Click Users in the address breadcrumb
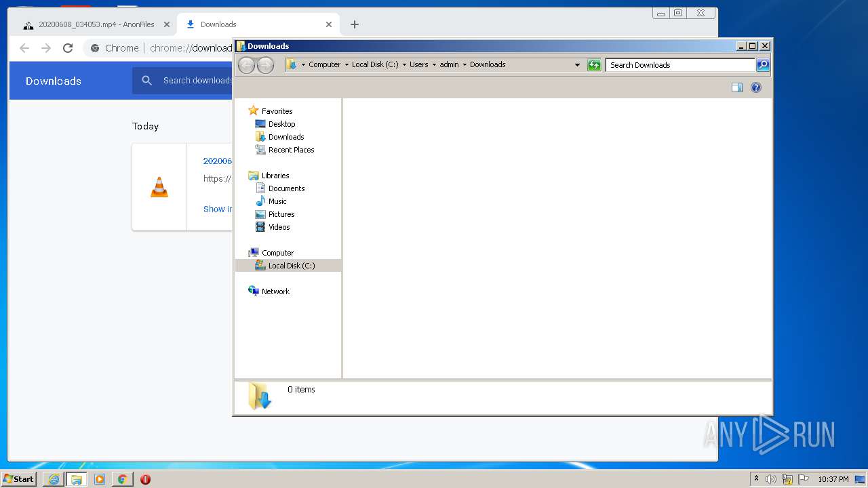Screen dimensions: 868x488 coord(419,65)
